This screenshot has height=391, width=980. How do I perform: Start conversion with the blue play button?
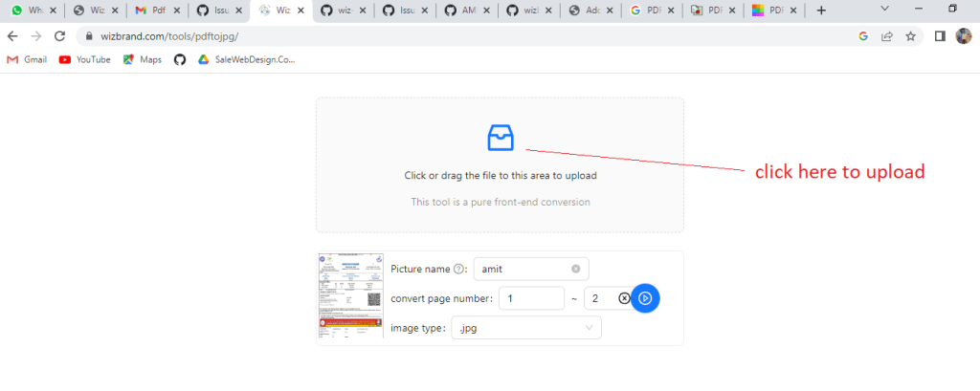tap(645, 298)
